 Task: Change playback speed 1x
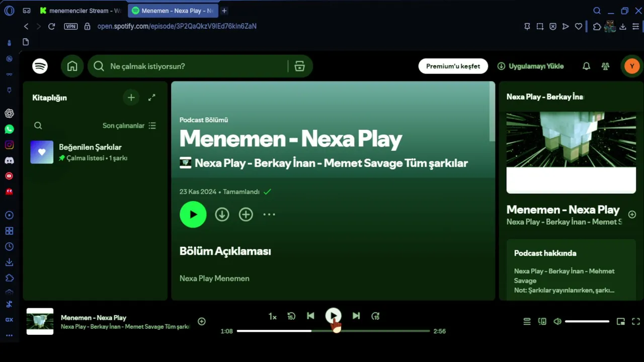[272, 316]
